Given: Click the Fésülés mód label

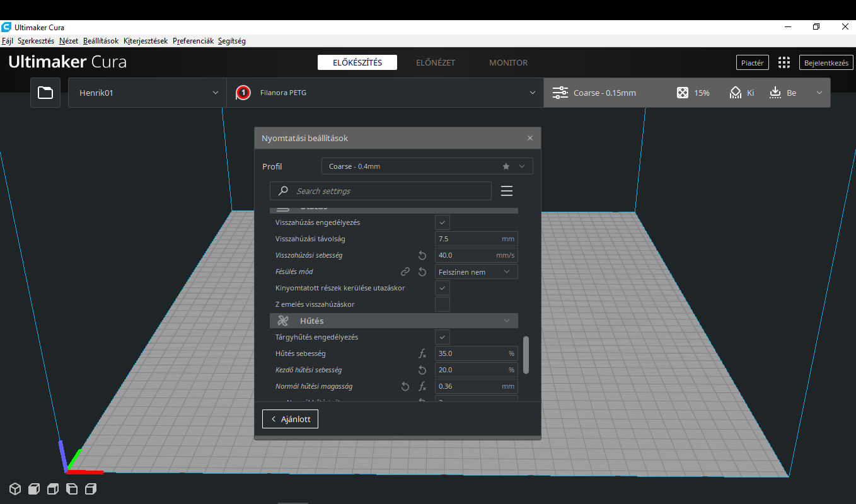Looking at the screenshot, I should pos(294,272).
